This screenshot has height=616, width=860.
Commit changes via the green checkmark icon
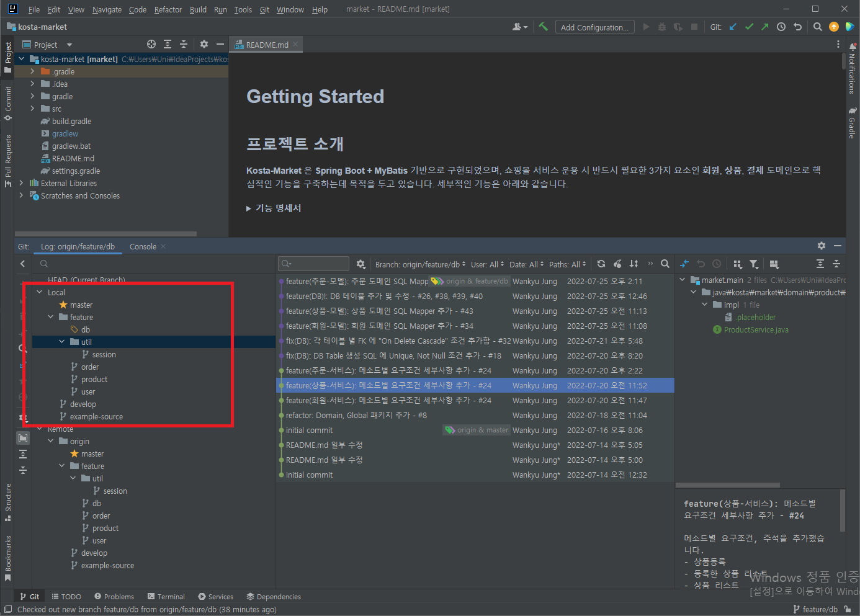click(748, 27)
